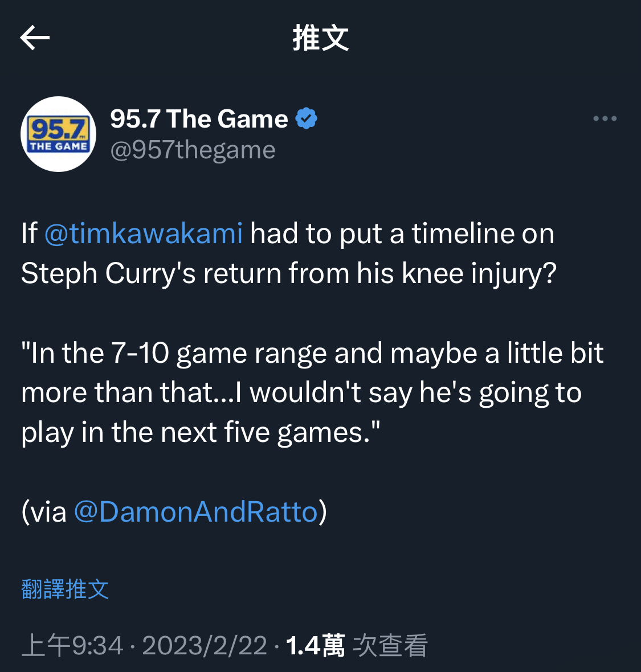Open the 95.7 The Game profile avatar
The width and height of the screenshot is (641, 672).
click(x=58, y=134)
